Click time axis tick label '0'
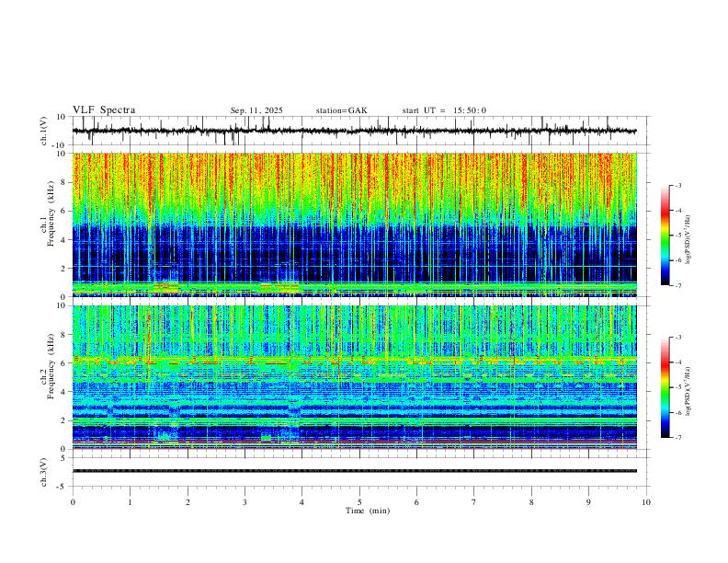 click(73, 502)
